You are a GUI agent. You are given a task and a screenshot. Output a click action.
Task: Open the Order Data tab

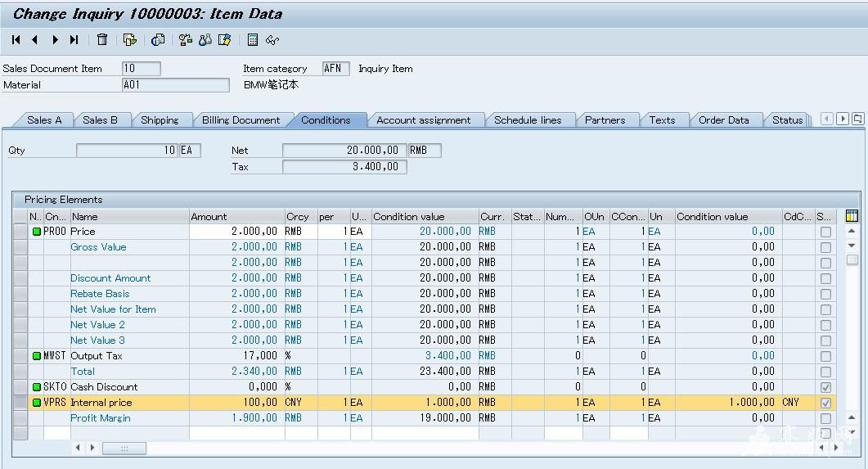click(723, 120)
